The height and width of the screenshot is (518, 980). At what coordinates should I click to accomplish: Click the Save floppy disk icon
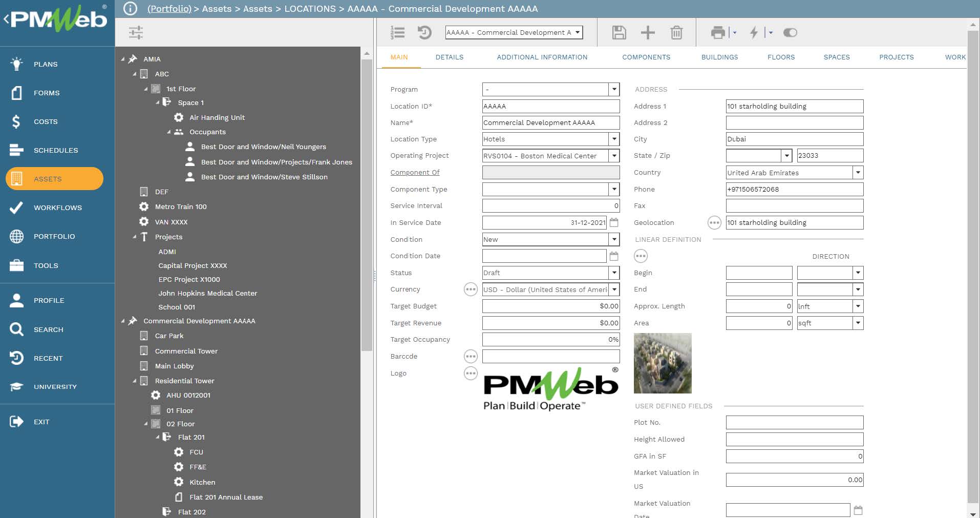pyautogui.click(x=619, y=33)
